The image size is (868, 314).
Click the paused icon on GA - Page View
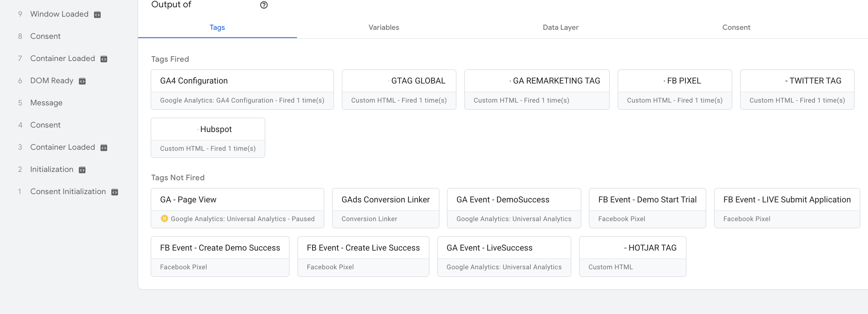pyautogui.click(x=164, y=218)
